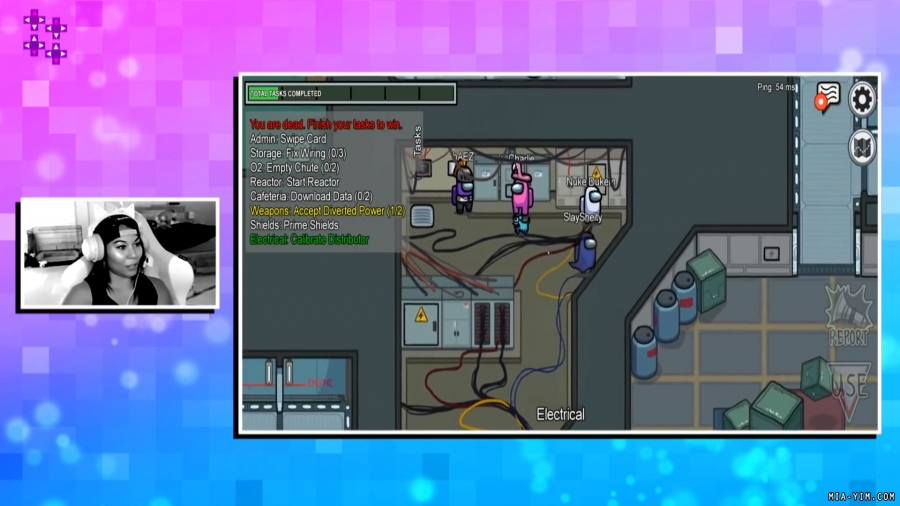Click the Use action button
The width and height of the screenshot is (900, 506).
pos(849,391)
